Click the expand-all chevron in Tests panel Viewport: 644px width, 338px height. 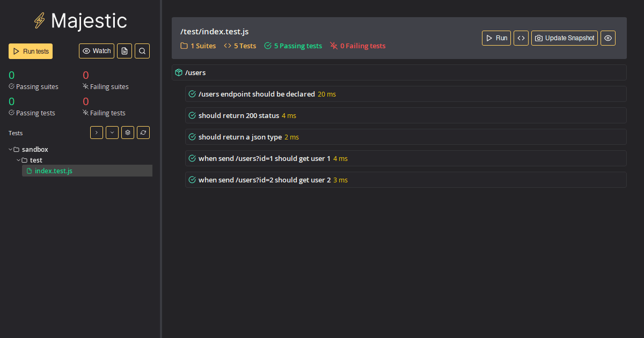click(x=96, y=132)
